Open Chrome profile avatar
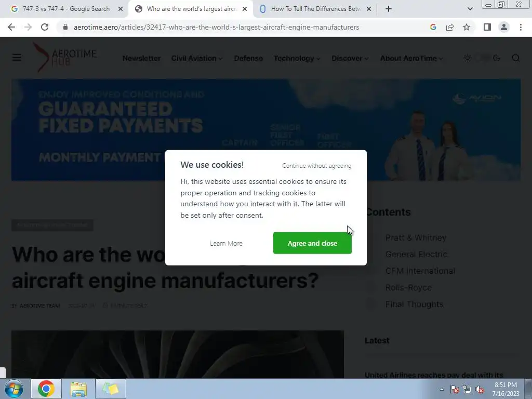The height and width of the screenshot is (399, 532). click(504, 27)
